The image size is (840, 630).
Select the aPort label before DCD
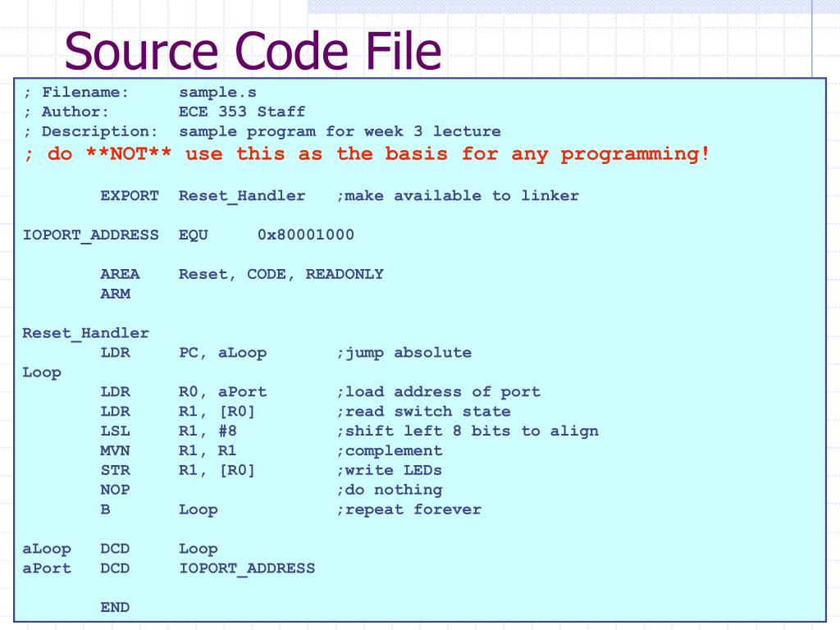click(47, 568)
